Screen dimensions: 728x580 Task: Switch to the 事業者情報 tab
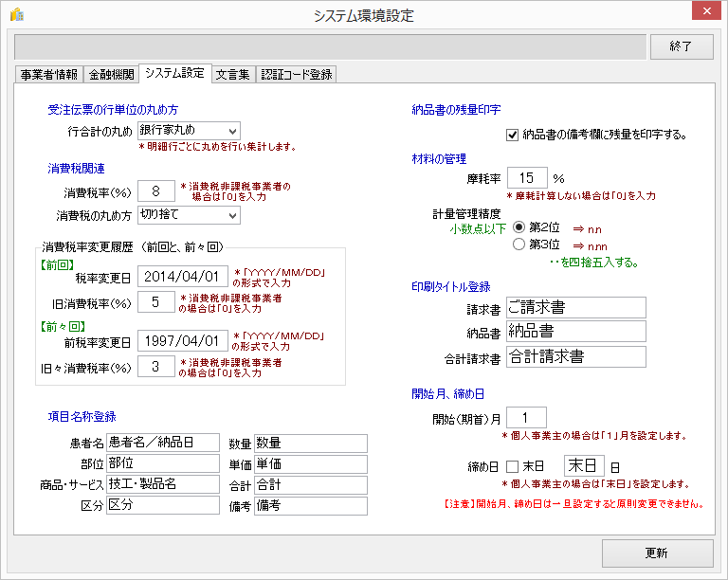(49, 75)
